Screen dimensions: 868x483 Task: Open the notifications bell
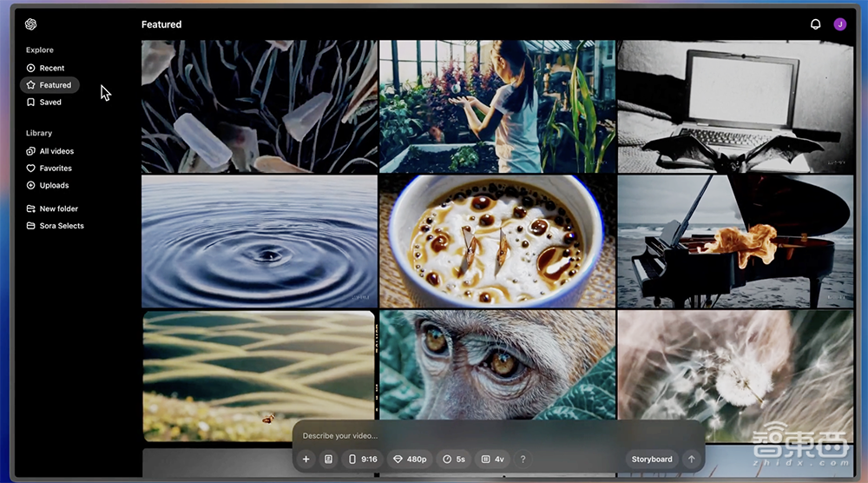(x=815, y=24)
